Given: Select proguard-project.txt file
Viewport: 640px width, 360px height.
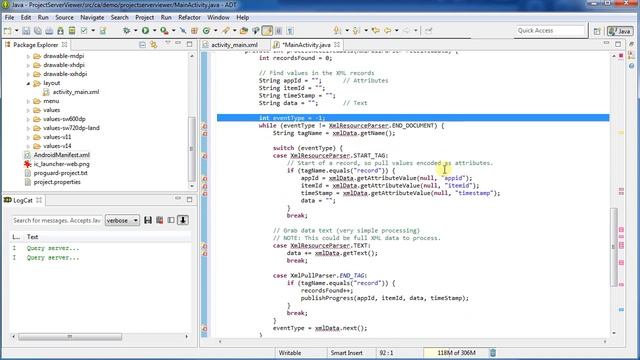Looking at the screenshot, I should tap(60, 173).
